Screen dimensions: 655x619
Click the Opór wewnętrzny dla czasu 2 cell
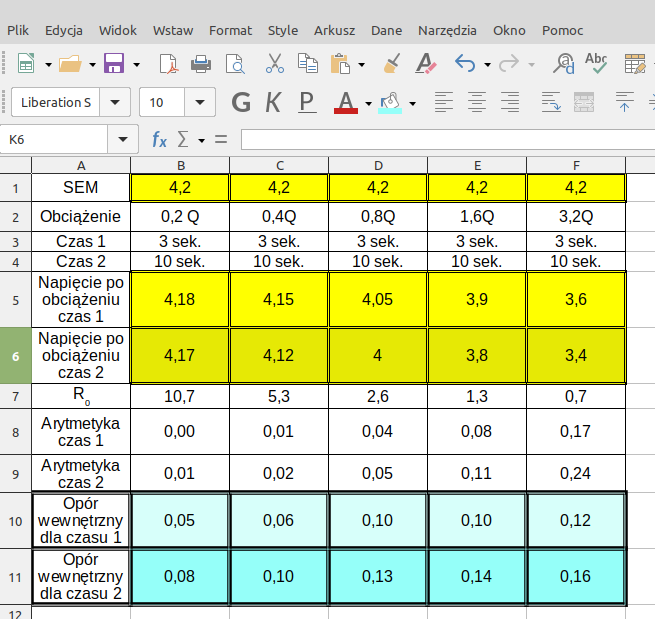tap(81, 576)
